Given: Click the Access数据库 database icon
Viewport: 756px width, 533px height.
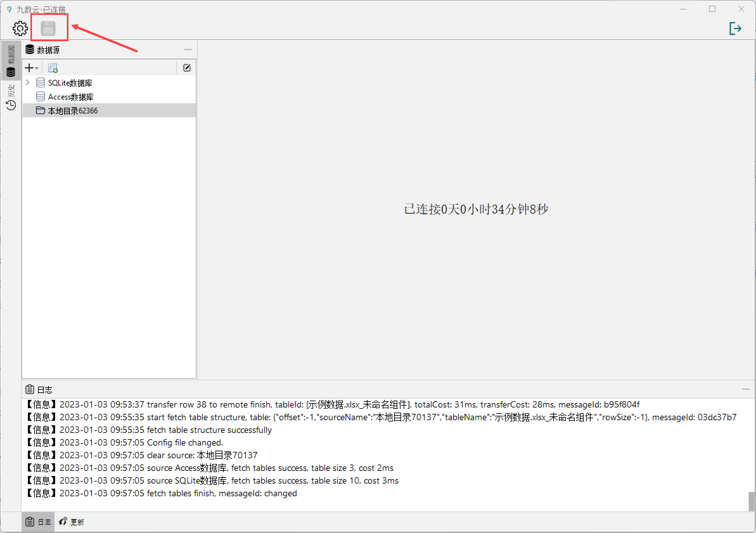Looking at the screenshot, I should pyautogui.click(x=40, y=97).
